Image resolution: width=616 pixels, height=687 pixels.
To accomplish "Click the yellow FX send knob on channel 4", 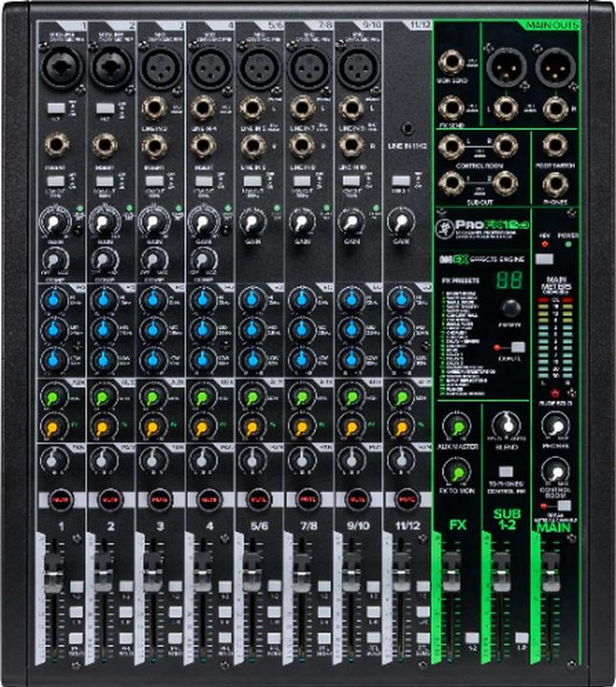I will pos(202,427).
